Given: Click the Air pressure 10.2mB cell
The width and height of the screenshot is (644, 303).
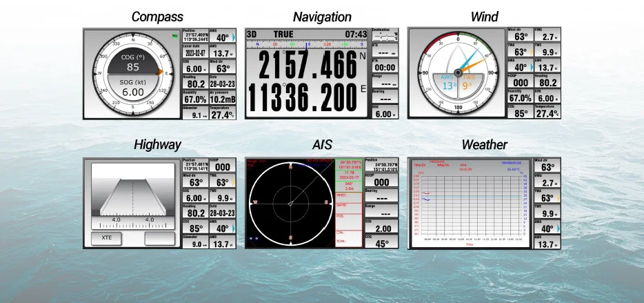Looking at the screenshot, I should click(223, 97).
